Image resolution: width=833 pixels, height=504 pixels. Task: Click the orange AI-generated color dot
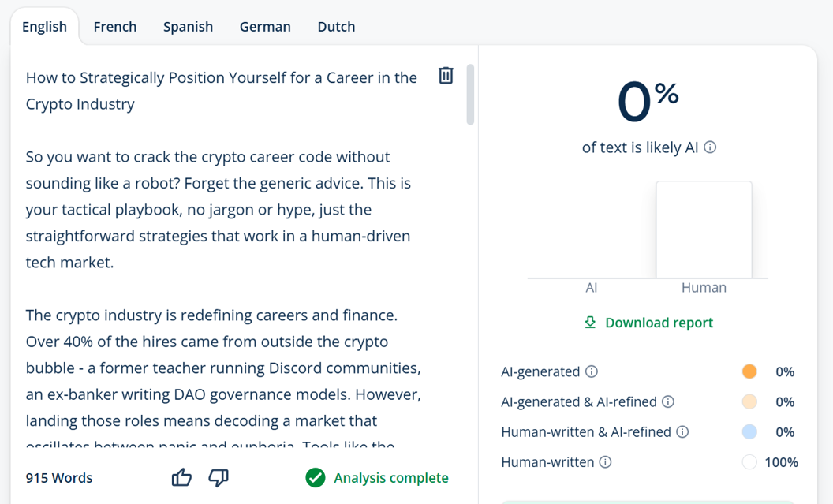pyautogui.click(x=749, y=371)
